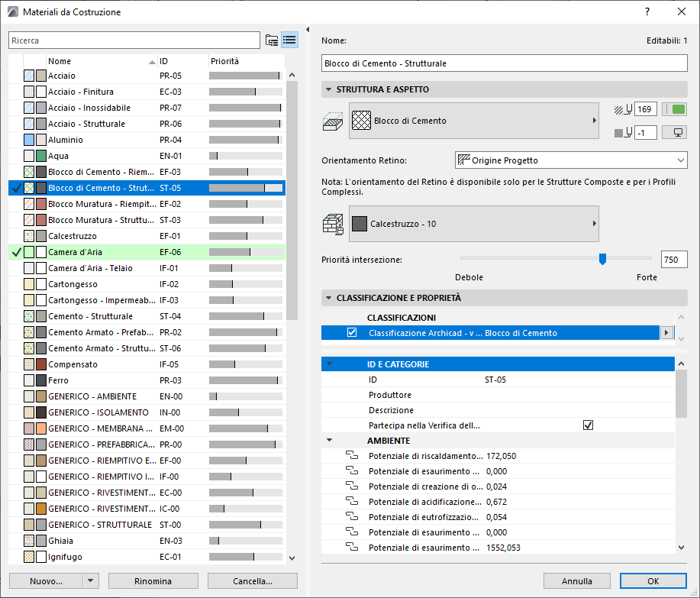Collapse ID E CATEGORIE group
The image size is (700, 598).
coord(330,364)
